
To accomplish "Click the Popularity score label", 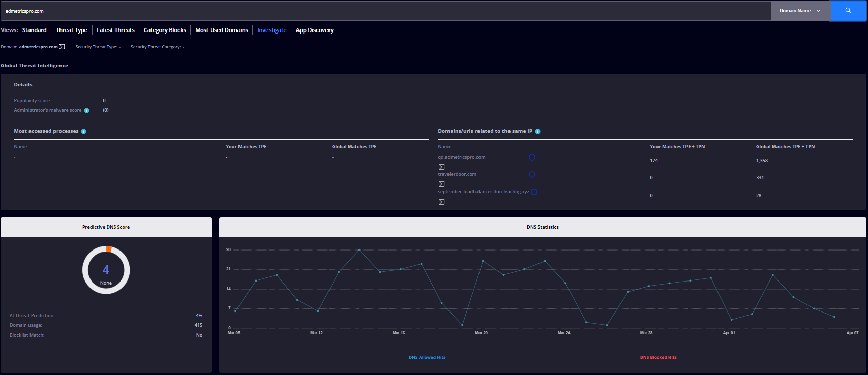I will coord(32,101).
